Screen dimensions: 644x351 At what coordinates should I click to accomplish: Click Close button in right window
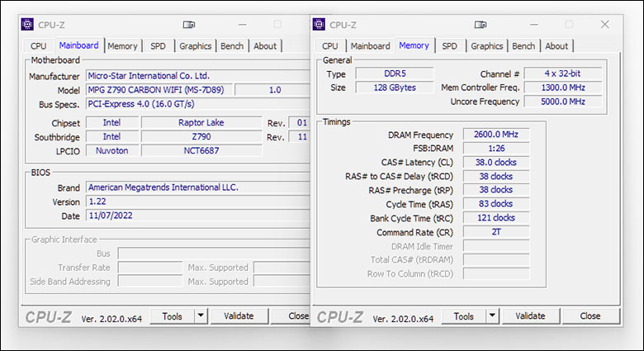(x=590, y=316)
